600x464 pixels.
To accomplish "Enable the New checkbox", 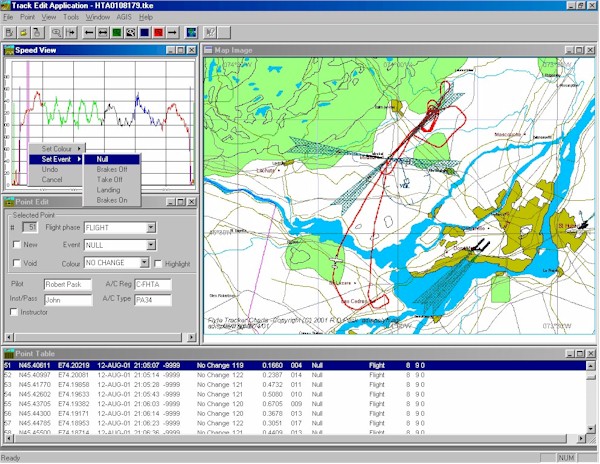I will (x=16, y=244).
